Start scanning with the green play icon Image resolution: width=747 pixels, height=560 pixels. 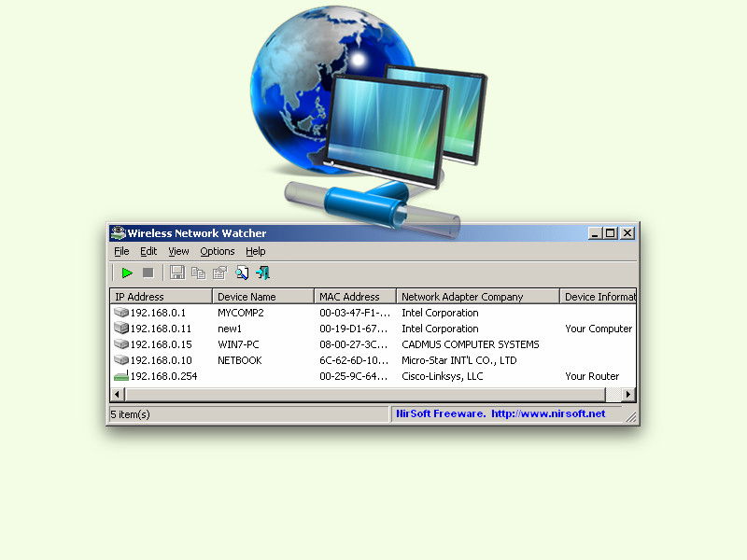(x=127, y=273)
